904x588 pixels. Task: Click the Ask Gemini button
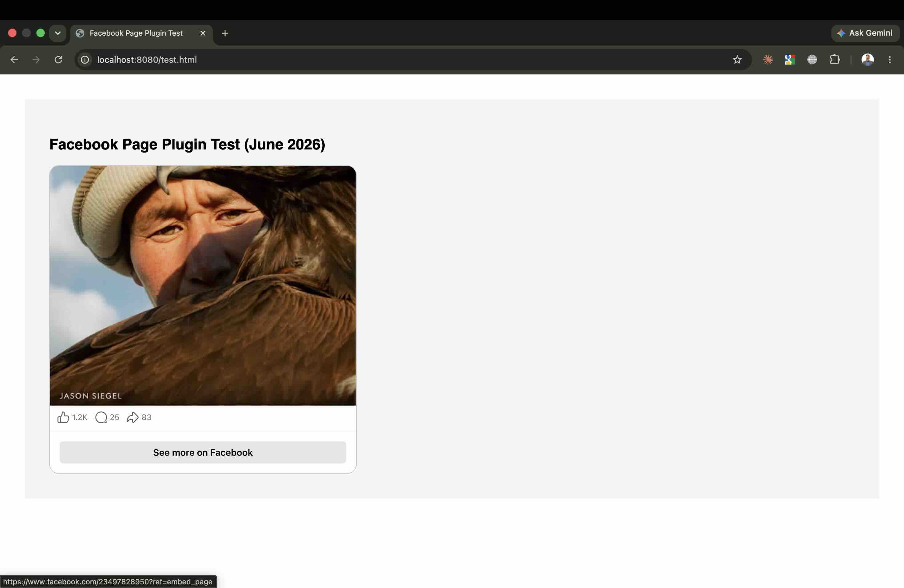(x=865, y=33)
